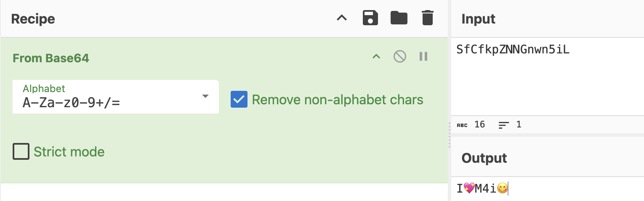Click the Input text SfCfkpZNNGnwn5iL

tap(513, 50)
